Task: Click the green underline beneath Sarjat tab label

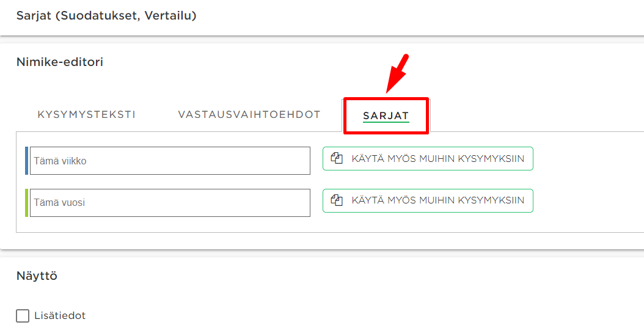Action: [386, 122]
